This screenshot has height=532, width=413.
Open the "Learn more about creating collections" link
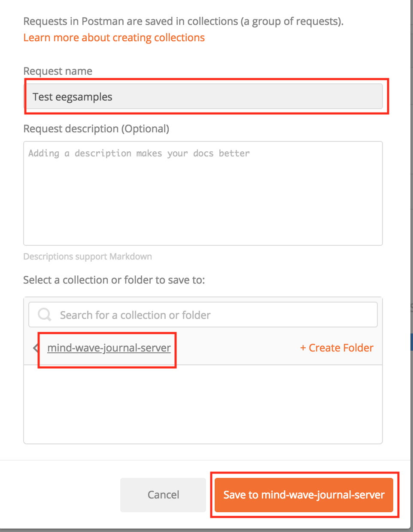(114, 37)
